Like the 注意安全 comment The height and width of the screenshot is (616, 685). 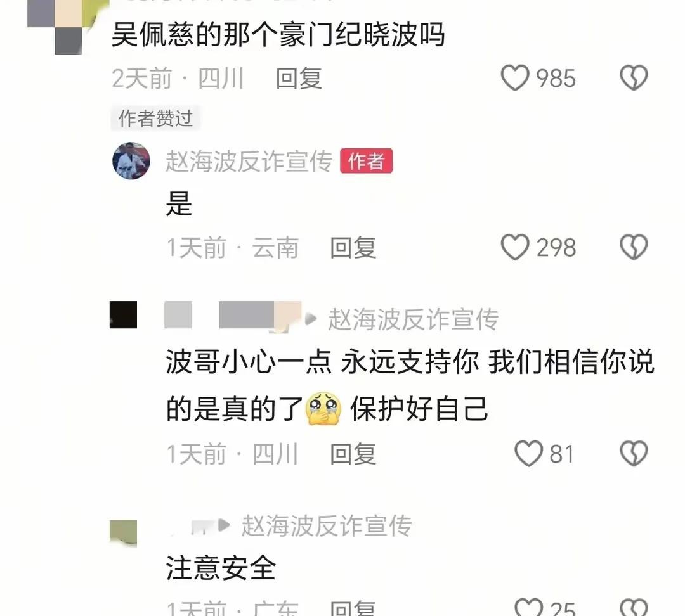tap(528, 607)
